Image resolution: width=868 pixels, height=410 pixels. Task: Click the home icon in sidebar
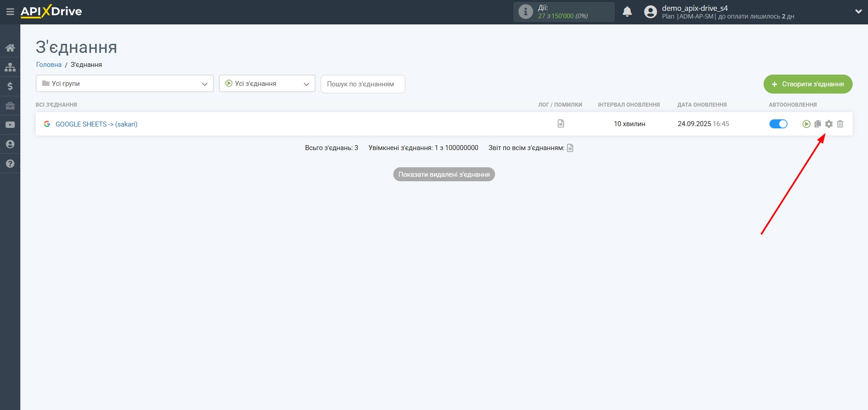10,48
